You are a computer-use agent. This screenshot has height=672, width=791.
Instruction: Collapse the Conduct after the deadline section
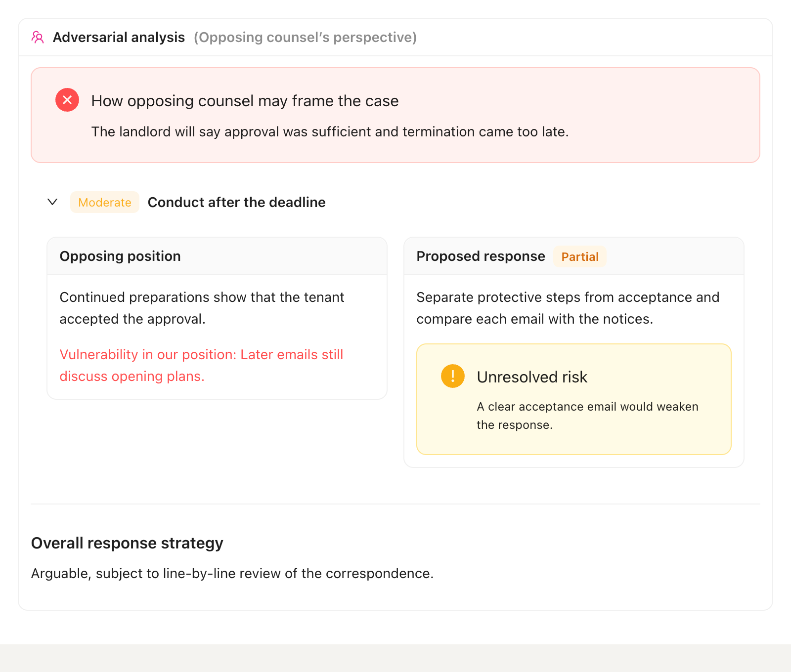pos(52,202)
